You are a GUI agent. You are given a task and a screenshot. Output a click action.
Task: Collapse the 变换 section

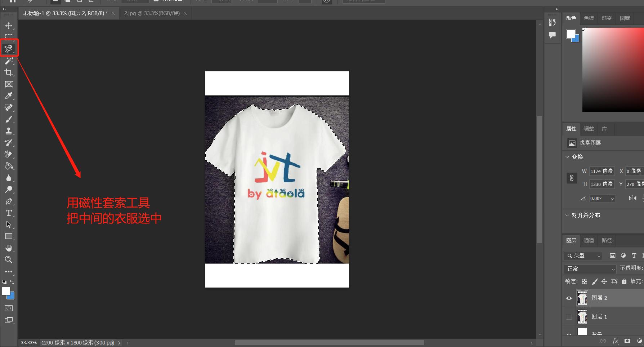click(568, 157)
